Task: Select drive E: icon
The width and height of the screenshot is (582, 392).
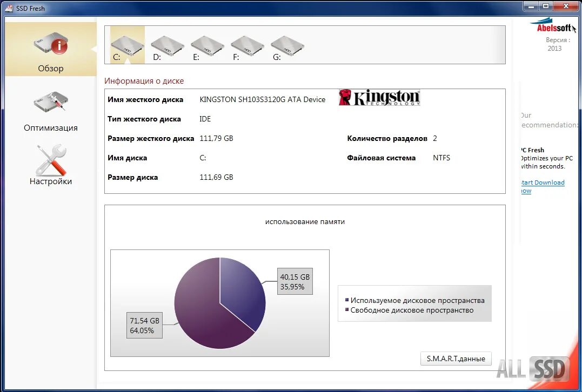Action: (207, 47)
